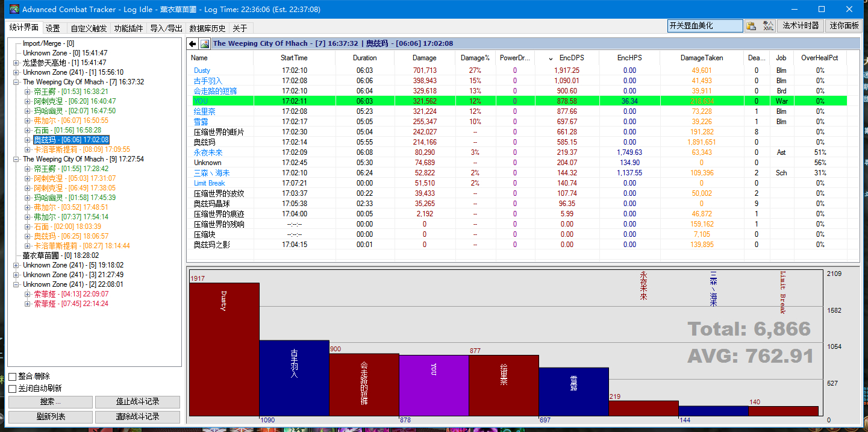Select the 会走路的短裤 table row
The height and width of the screenshot is (432, 868).
tap(519, 91)
